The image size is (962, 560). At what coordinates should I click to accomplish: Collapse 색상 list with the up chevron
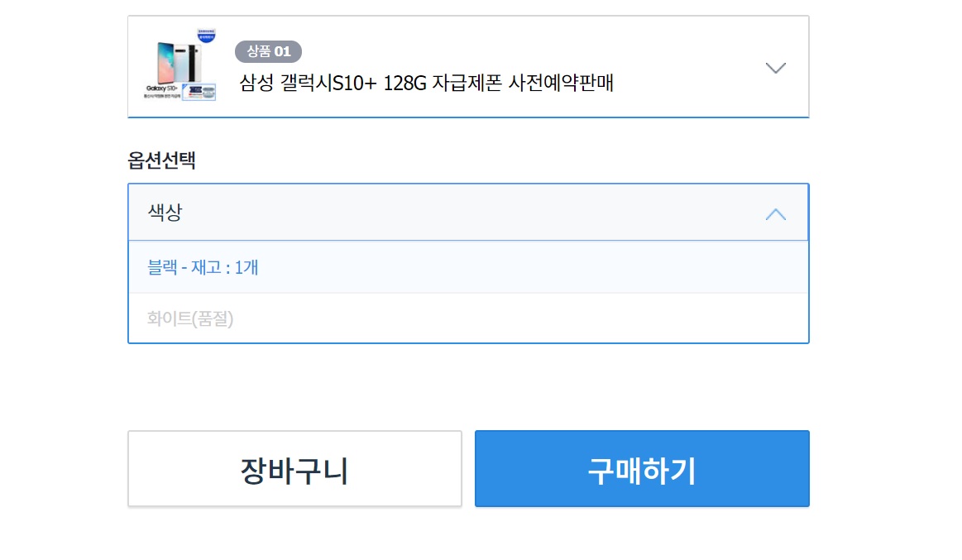tap(775, 214)
